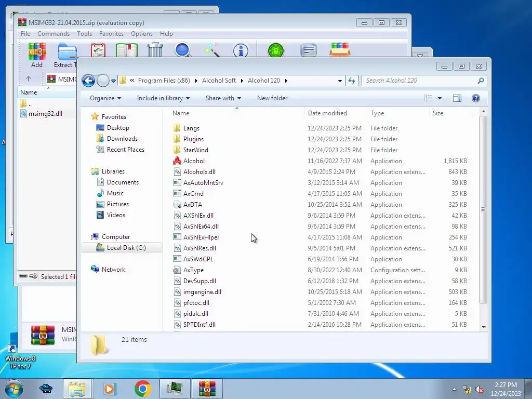532x399 pixels.
Task: Show hidden tray icons arrow
Action: (454, 390)
